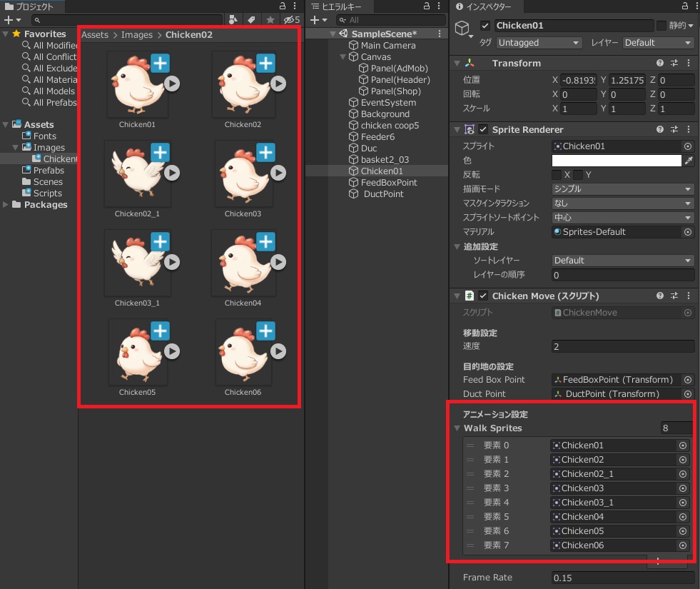Enable Flip X on Sprite Renderer

tap(557, 175)
